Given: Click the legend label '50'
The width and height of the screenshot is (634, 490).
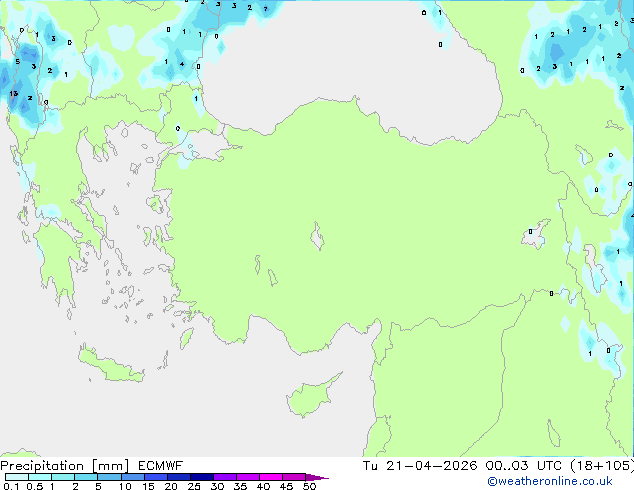Looking at the screenshot, I should [x=309, y=486].
